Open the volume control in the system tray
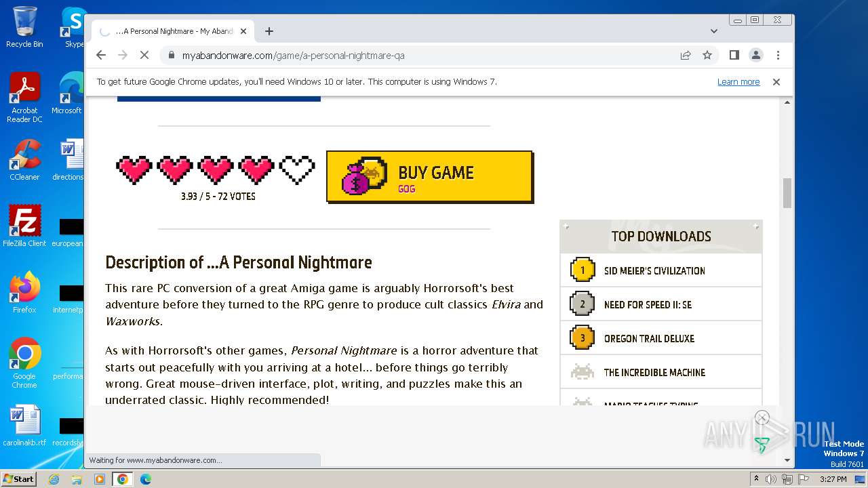This screenshot has height=488, width=868. (x=771, y=479)
